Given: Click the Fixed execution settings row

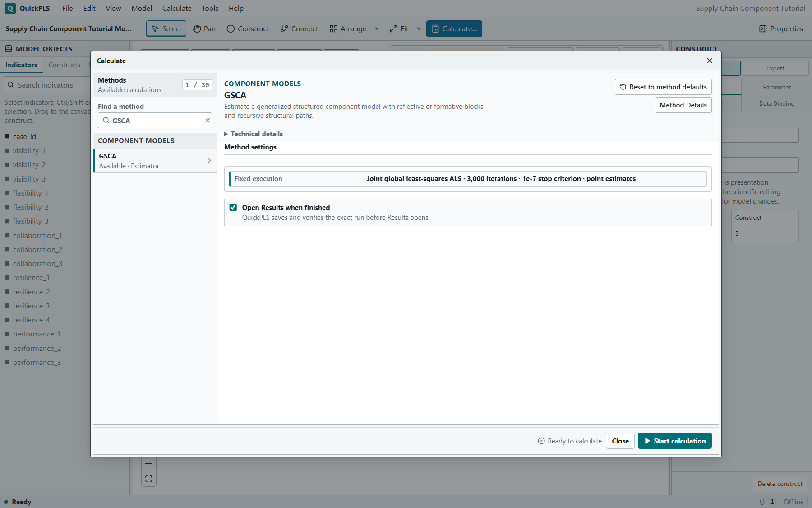Looking at the screenshot, I should (x=468, y=179).
